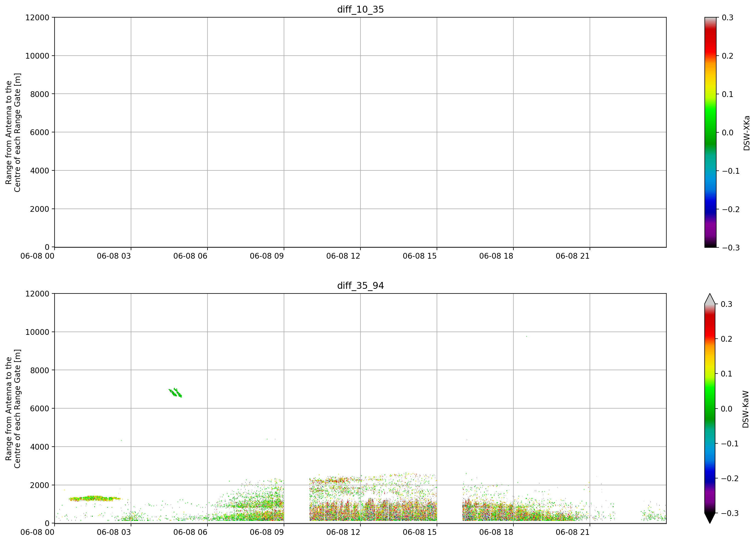Click the DSW-KaW colorbar label

tap(746, 409)
